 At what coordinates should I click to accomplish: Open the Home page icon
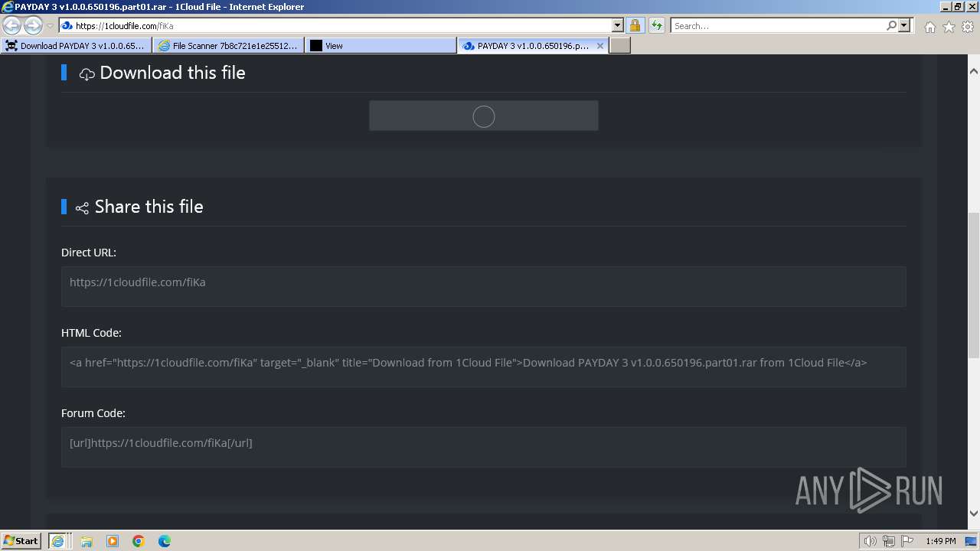[x=929, y=27]
